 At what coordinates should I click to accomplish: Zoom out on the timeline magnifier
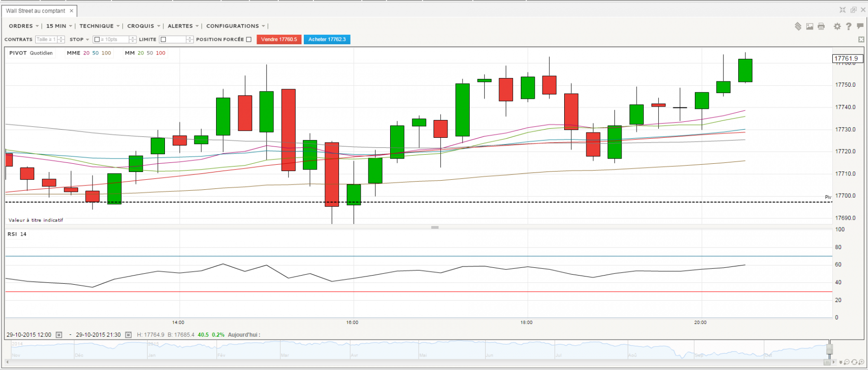pyautogui.click(x=847, y=362)
